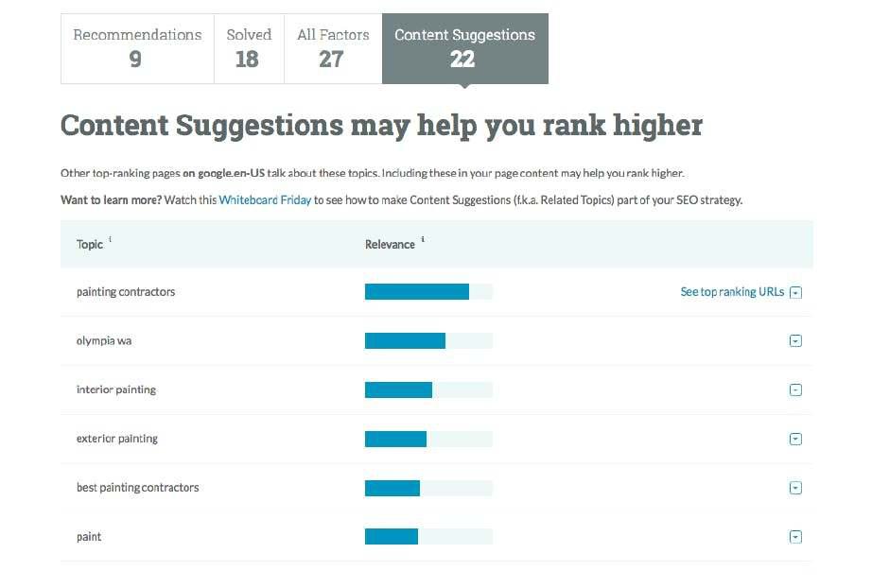
Task: Select the Content Suggestions tab
Action: 464,48
